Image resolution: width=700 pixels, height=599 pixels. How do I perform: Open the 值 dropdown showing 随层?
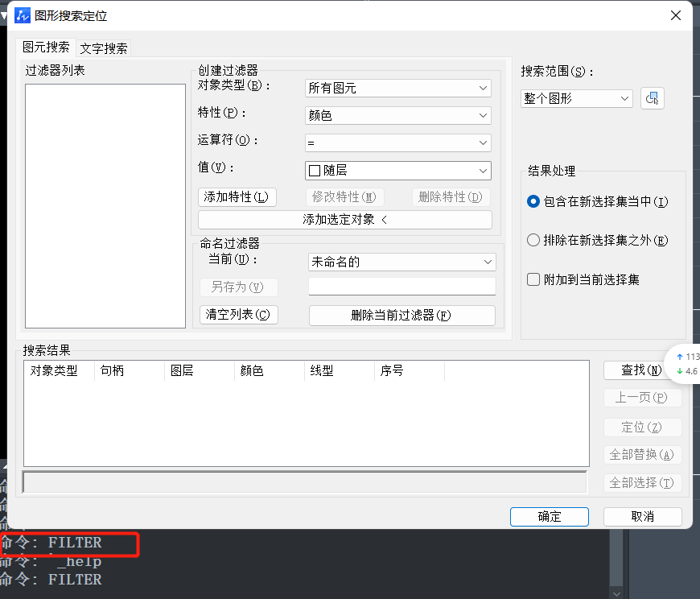pos(397,171)
